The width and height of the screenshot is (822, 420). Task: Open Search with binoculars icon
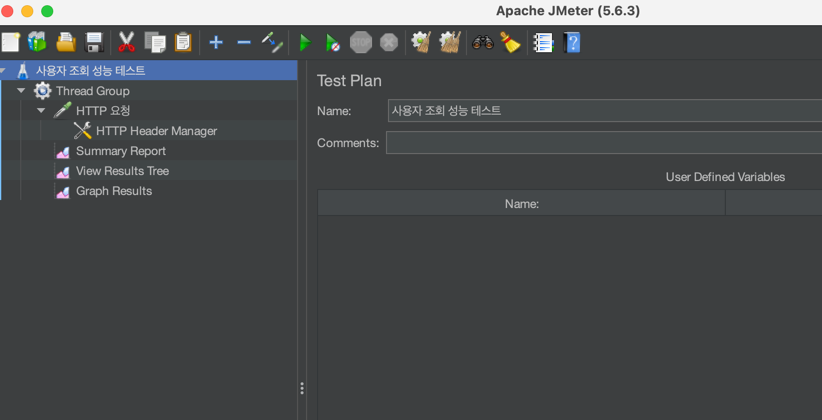[483, 42]
